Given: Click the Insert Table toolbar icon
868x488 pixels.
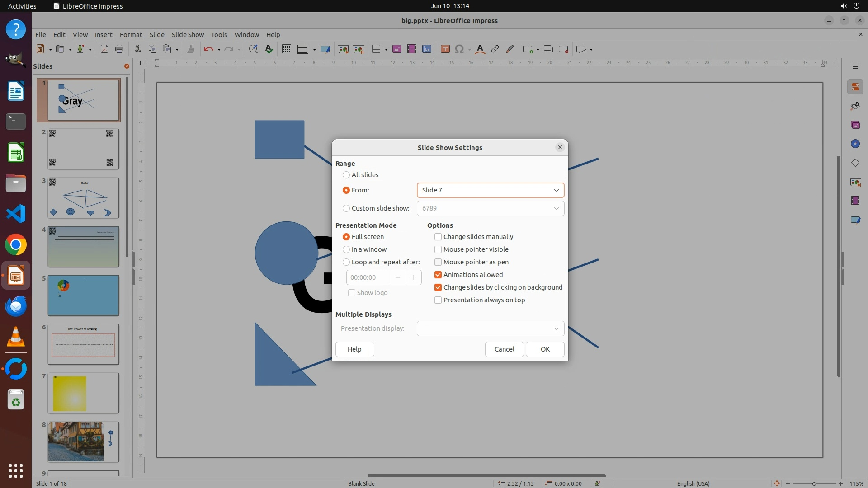Looking at the screenshot, I should (376, 49).
